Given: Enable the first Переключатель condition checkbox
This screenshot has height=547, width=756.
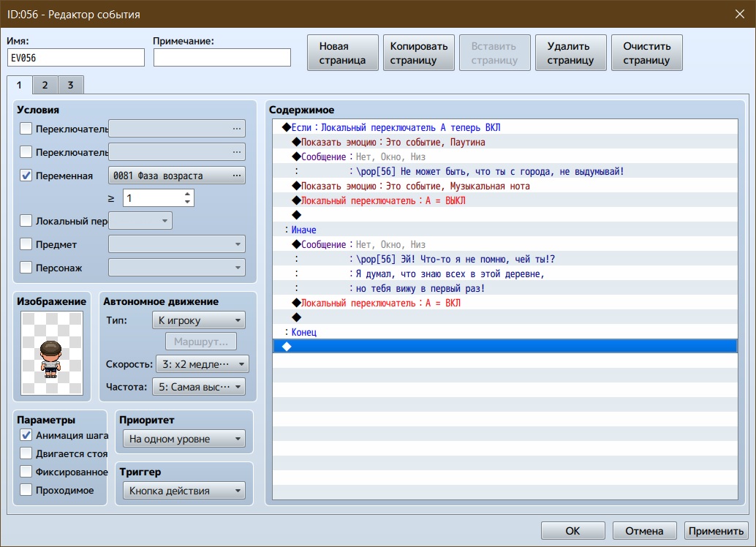Looking at the screenshot, I should 26,129.
